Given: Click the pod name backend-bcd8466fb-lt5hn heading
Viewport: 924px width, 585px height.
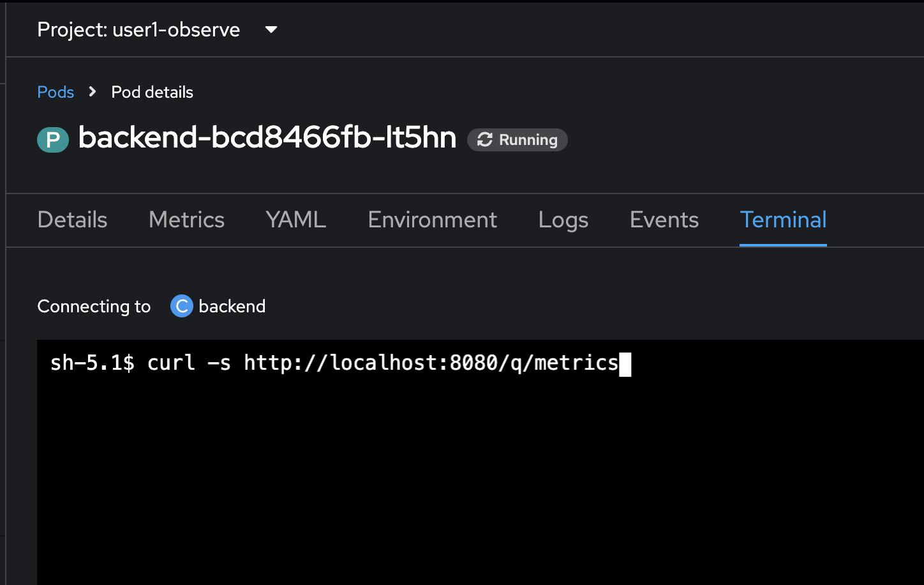Looking at the screenshot, I should point(267,138).
